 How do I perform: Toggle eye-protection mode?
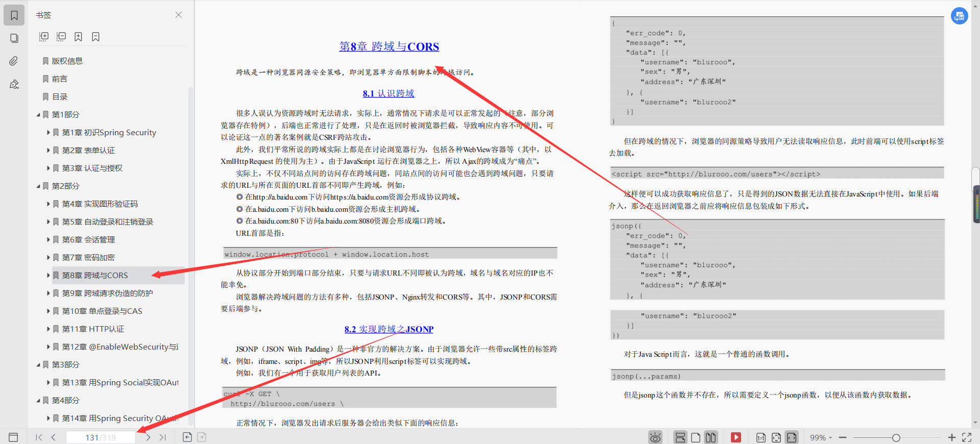(x=655, y=437)
